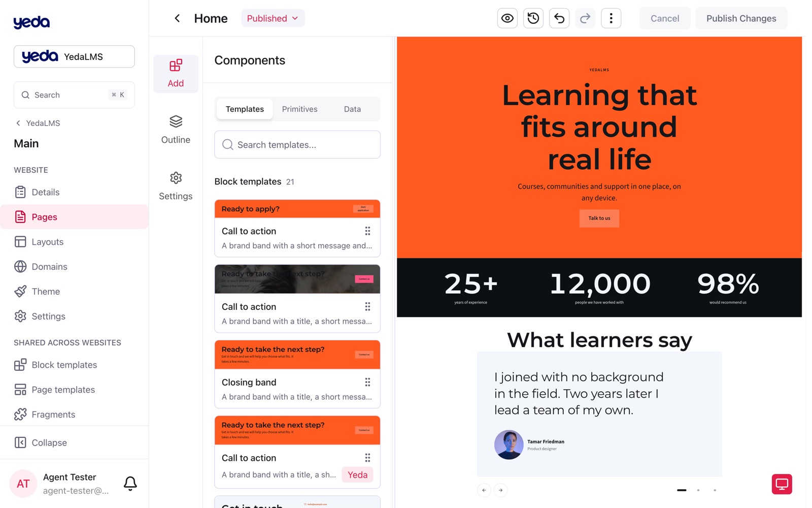
Task: Click the Yeda tag badge
Action: click(357, 474)
